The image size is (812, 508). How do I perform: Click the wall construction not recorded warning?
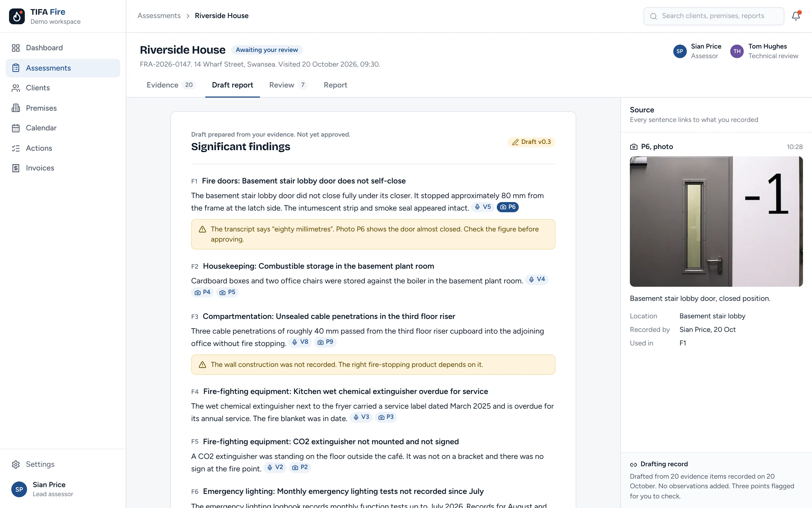[373, 365]
